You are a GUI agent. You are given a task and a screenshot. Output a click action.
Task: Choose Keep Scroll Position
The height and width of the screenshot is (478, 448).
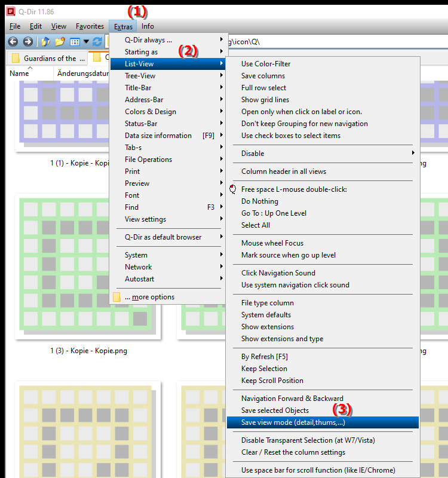click(323, 381)
